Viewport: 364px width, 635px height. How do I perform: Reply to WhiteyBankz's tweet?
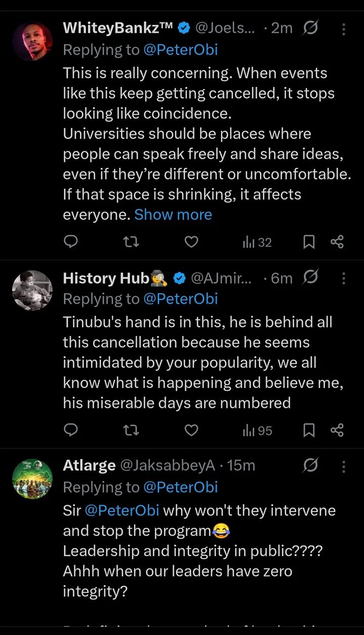point(71,242)
